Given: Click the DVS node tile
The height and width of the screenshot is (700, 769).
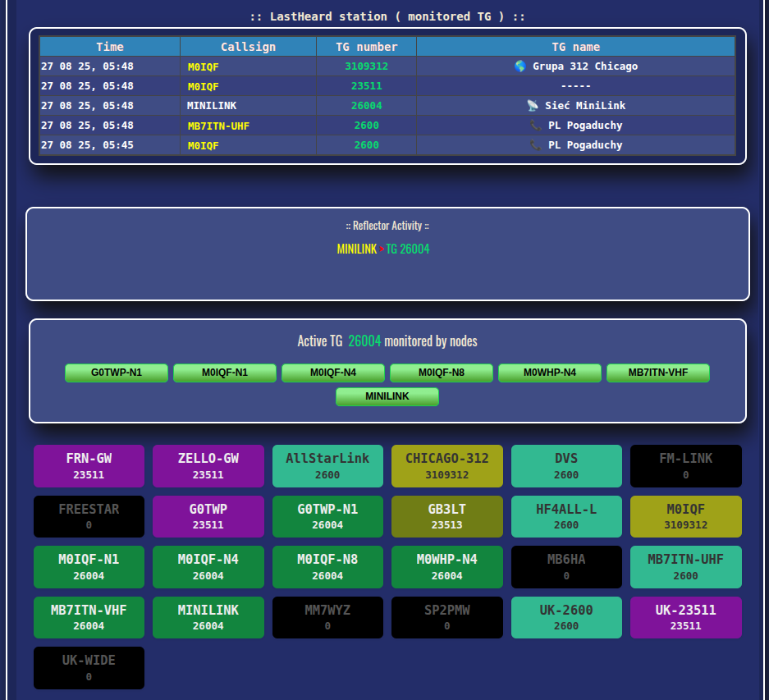Looking at the screenshot, I should pyautogui.click(x=566, y=466).
